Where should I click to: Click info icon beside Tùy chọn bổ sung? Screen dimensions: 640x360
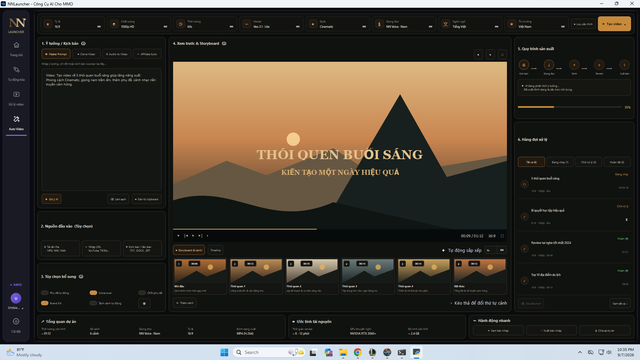point(81,277)
